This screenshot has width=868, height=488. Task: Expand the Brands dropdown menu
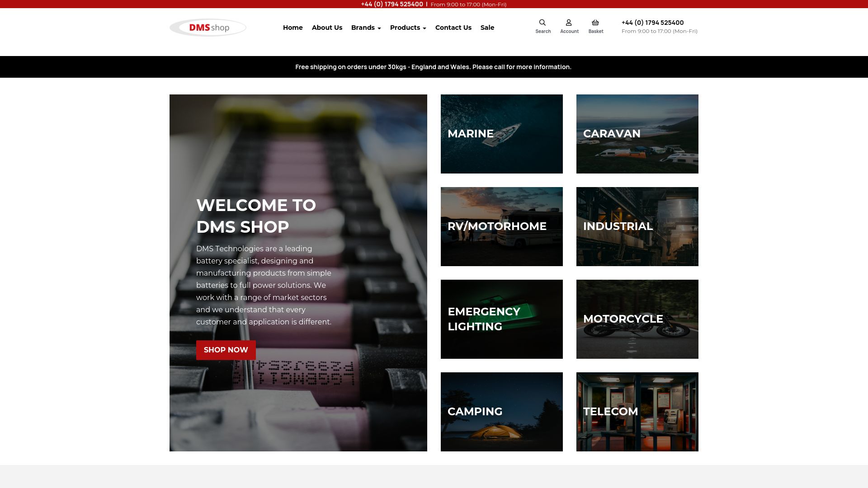point(366,28)
